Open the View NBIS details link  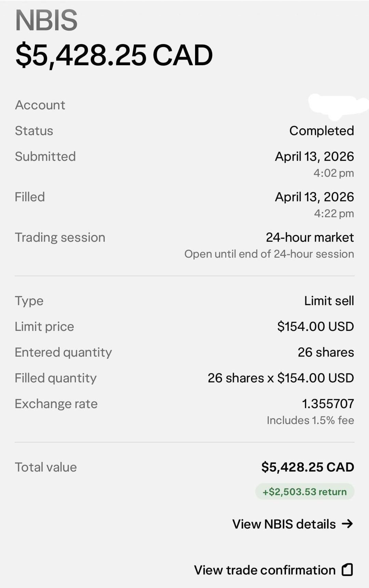[x=284, y=524]
